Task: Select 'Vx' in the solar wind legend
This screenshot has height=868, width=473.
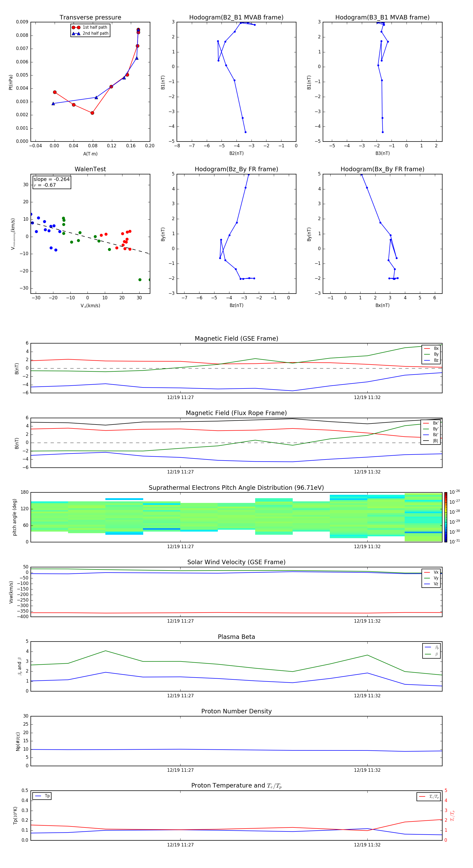Action: [431, 572]
